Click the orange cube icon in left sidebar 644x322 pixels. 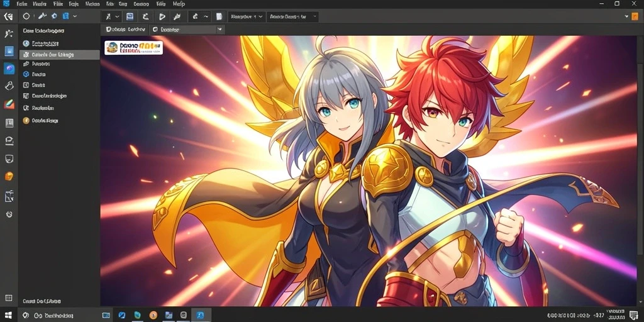[9, 176]
